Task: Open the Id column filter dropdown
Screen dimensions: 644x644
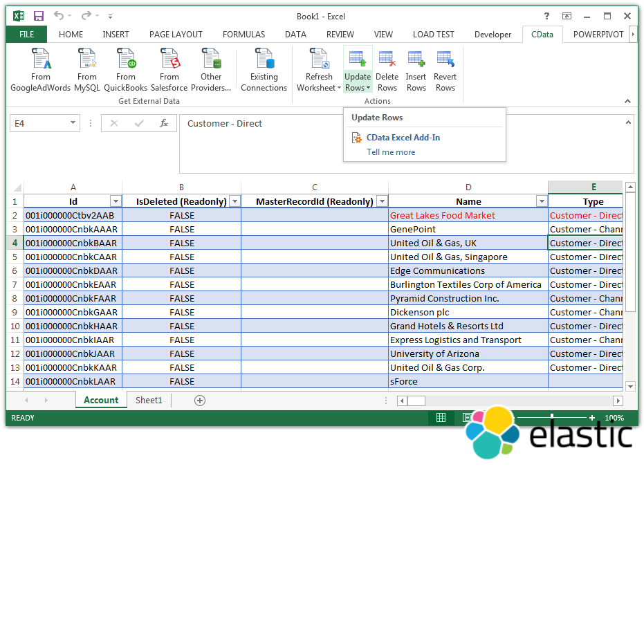Action: 116,201
